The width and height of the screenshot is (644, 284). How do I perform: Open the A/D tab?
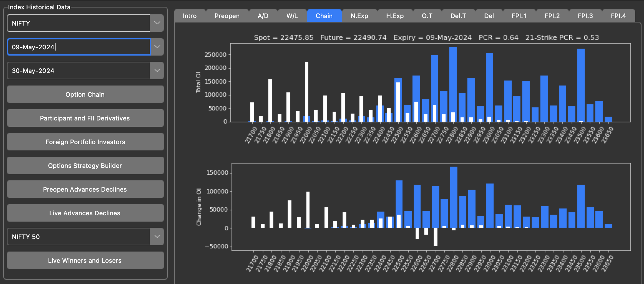pyautogui.click(x=263, y=16)
